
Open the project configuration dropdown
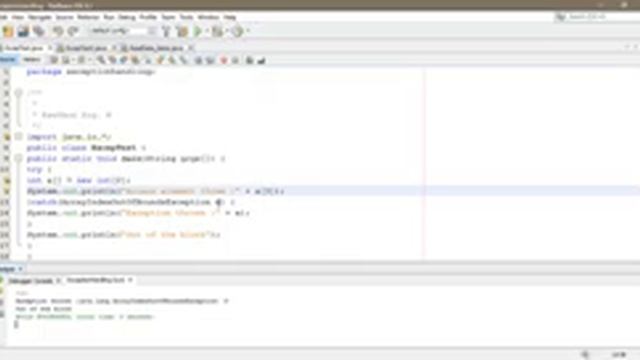click(122, 31)
